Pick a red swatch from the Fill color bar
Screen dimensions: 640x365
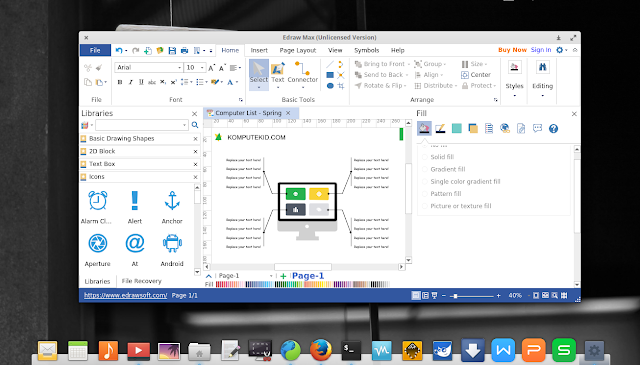[x=219, y=284]
